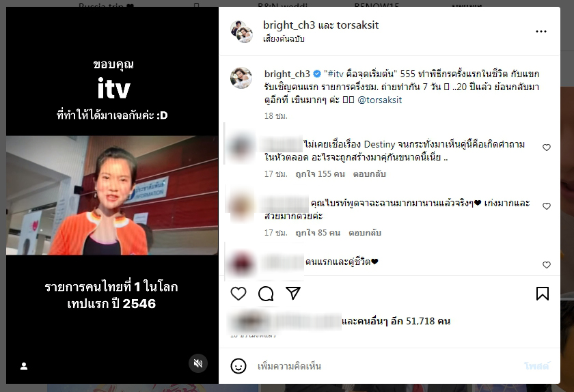
Task: Like the post with the heart icon
Action: [238, 294]
